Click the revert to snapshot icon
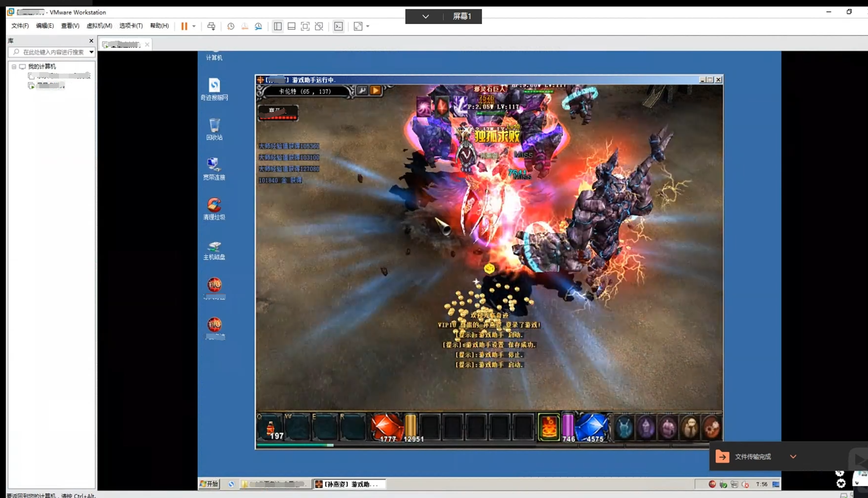 [244, 26]
